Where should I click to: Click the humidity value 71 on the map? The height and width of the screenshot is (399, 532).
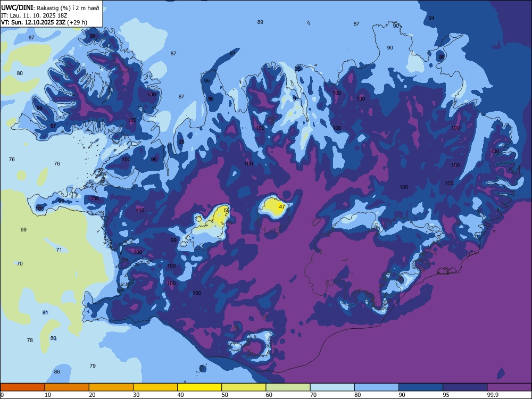pyautogui.click(x=59, y=250)
